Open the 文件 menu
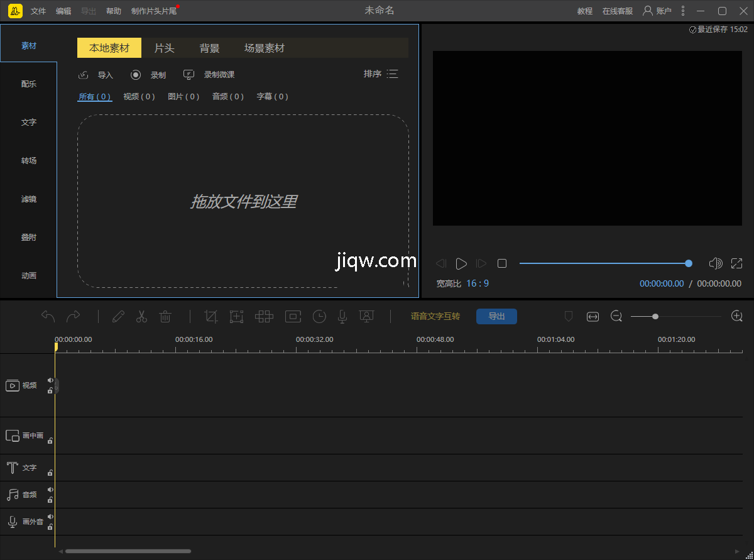The width and height of the screenshot is (754, 560). coord(38,11)
